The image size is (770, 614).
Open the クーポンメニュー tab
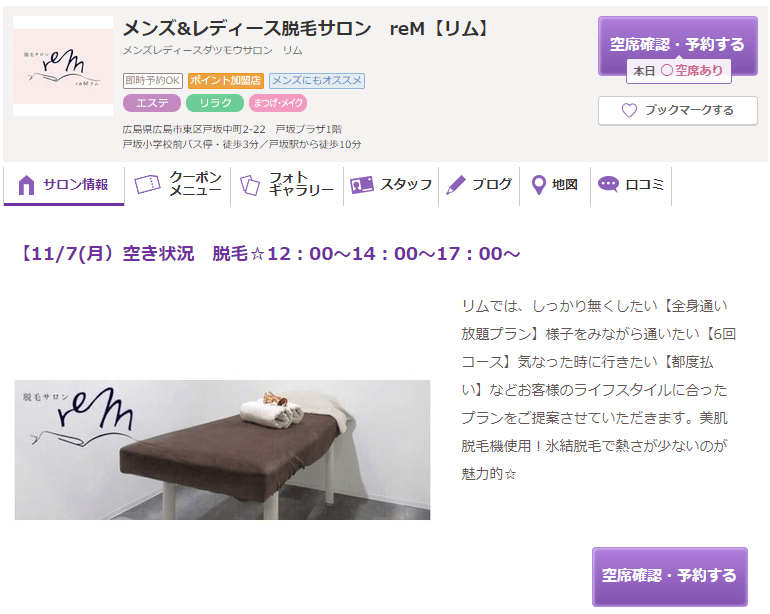177,185
